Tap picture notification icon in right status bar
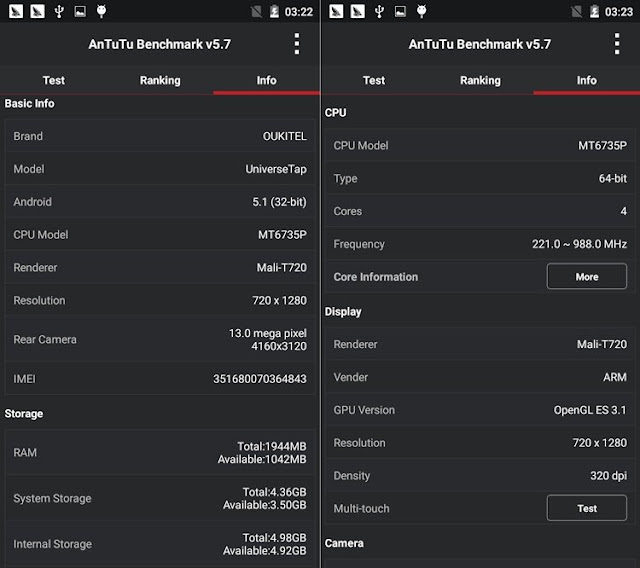This screenshot has width=640, height=568. (x=400, y=11)
